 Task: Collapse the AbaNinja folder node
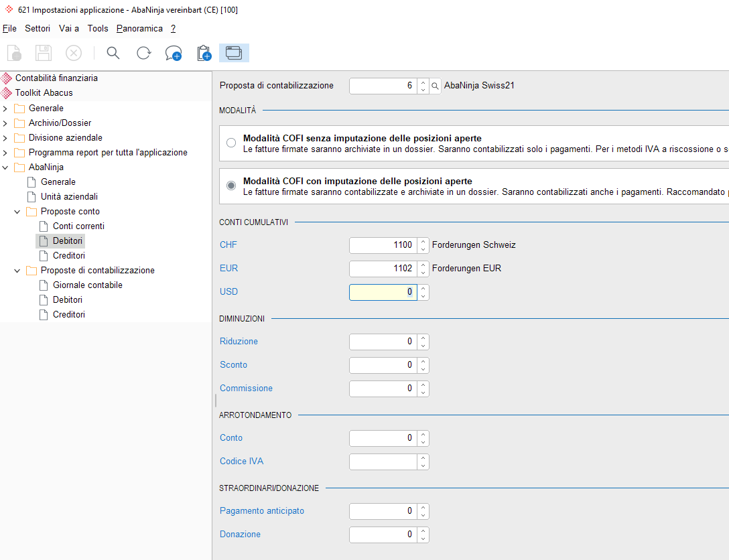(x=5, y=167)
